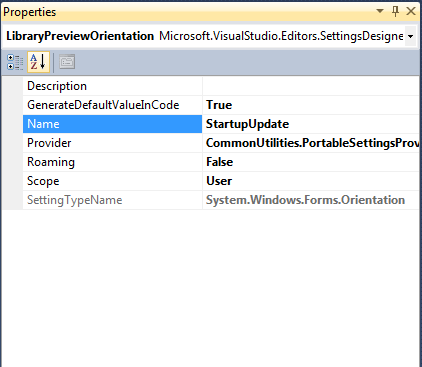This screenshot has width=422, height=367.
Task: Pin the Properties window (auto hide)
Action: pyautogui.click(x=396, y=11)
